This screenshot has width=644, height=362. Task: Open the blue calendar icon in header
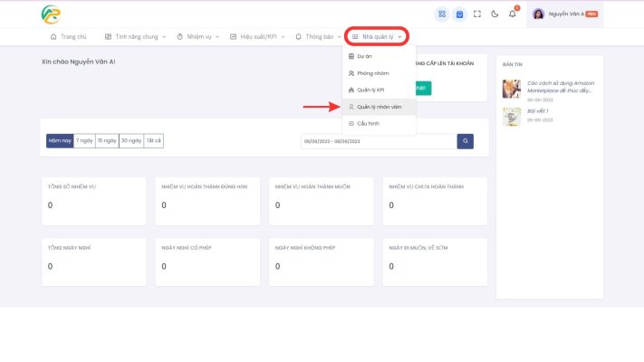click(x=459, y=14)
